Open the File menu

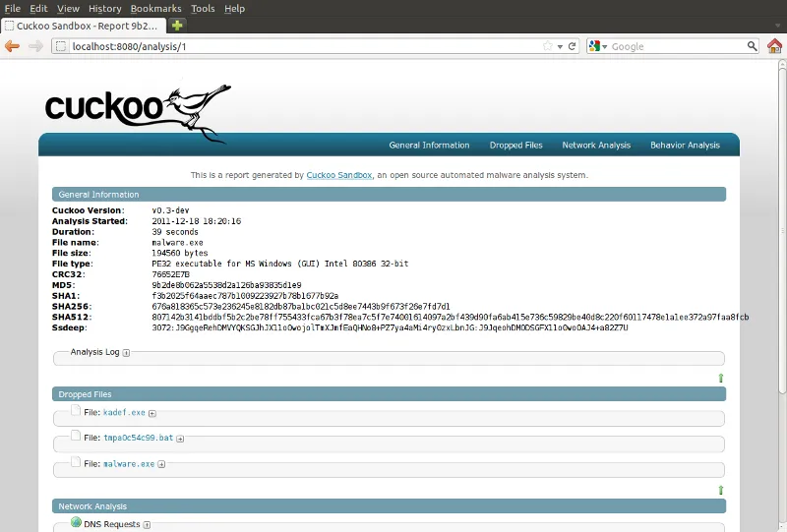point(13,9)
